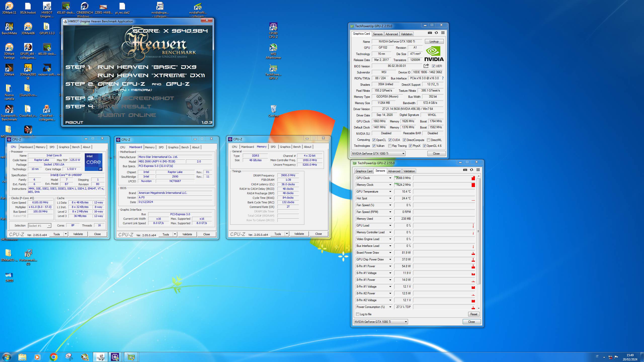
Task: Click the GPU-Z Sensors vertical scrollbar
Action: (478, 242)
